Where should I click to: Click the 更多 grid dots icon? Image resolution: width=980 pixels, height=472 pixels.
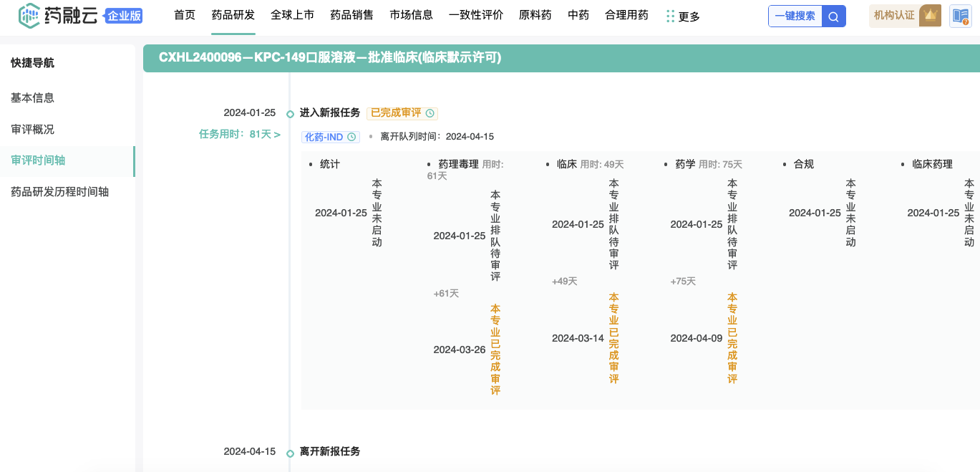670,16
